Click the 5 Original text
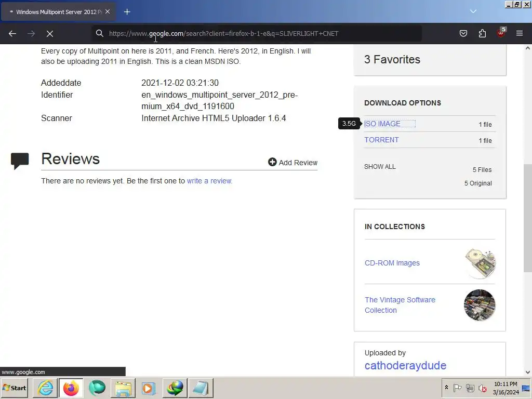The height and width of the screenshot is (399, 532). [x=478, y=183]
